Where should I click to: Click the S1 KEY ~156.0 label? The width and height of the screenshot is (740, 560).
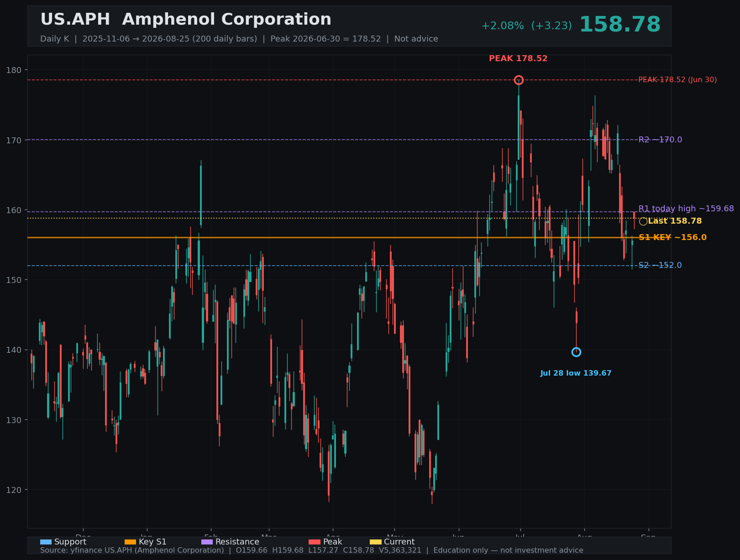pos(672,237)
